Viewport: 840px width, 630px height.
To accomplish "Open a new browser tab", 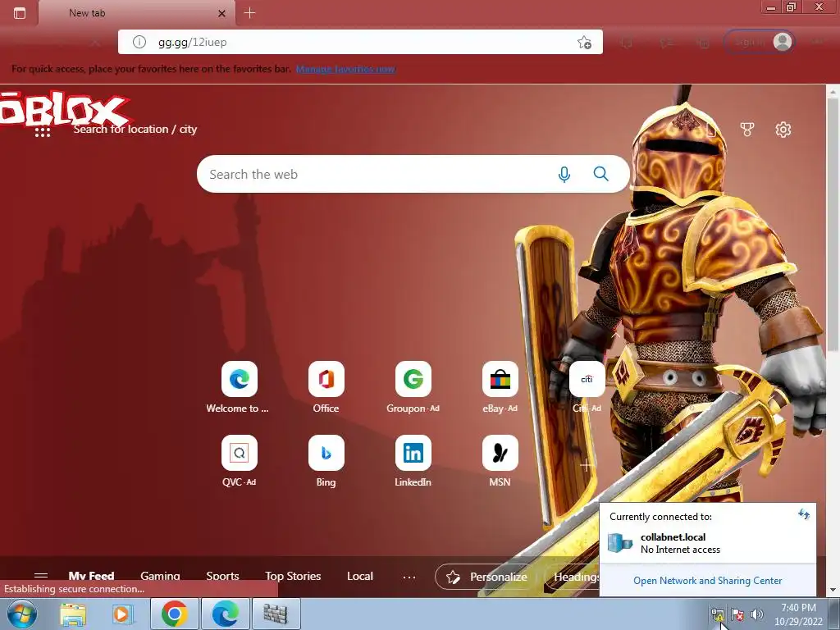I will 249,13.
